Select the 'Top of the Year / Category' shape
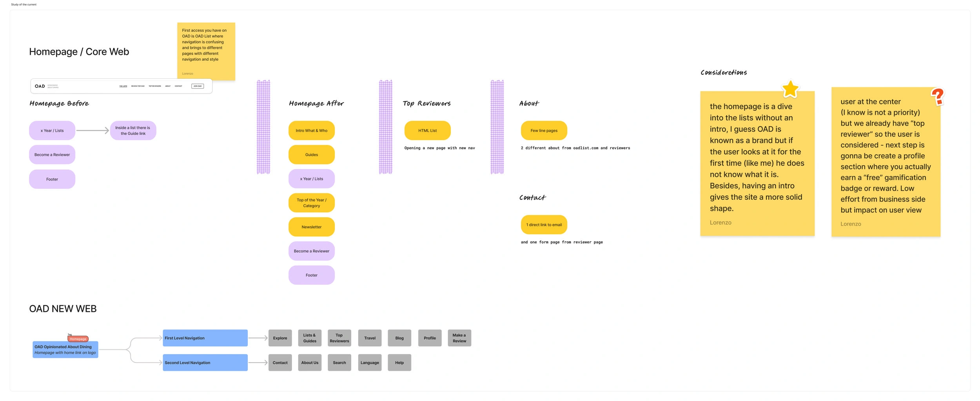 pos(312,203)
